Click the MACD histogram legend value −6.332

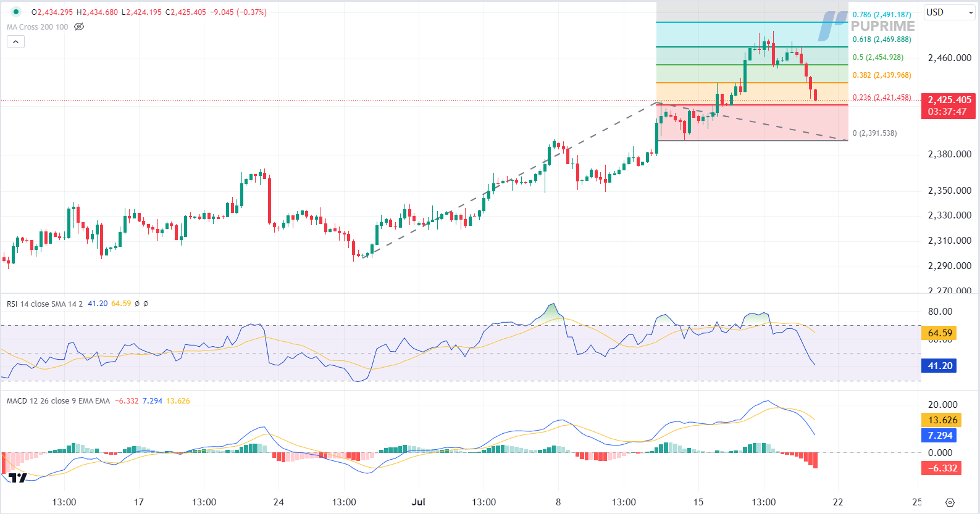tap(127, 401)
